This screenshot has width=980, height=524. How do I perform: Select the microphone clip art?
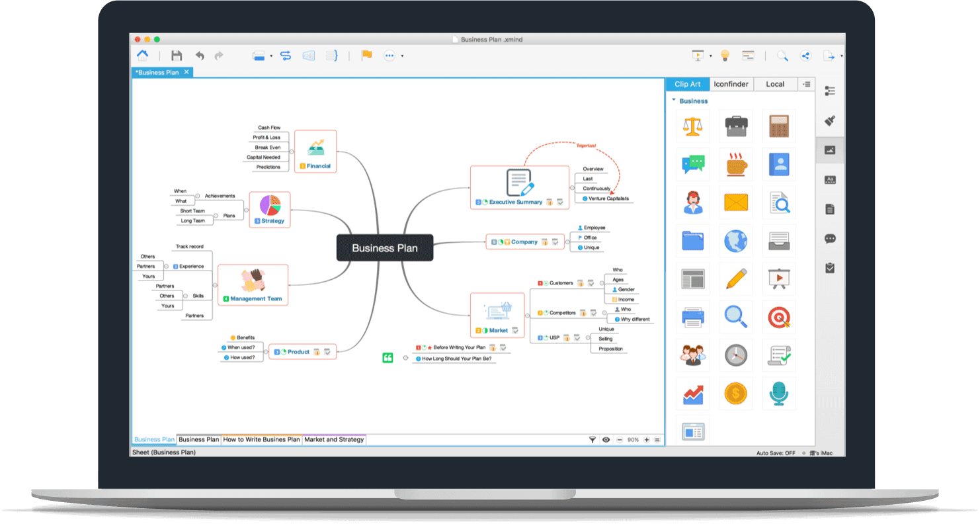click(x=779, y=394)
